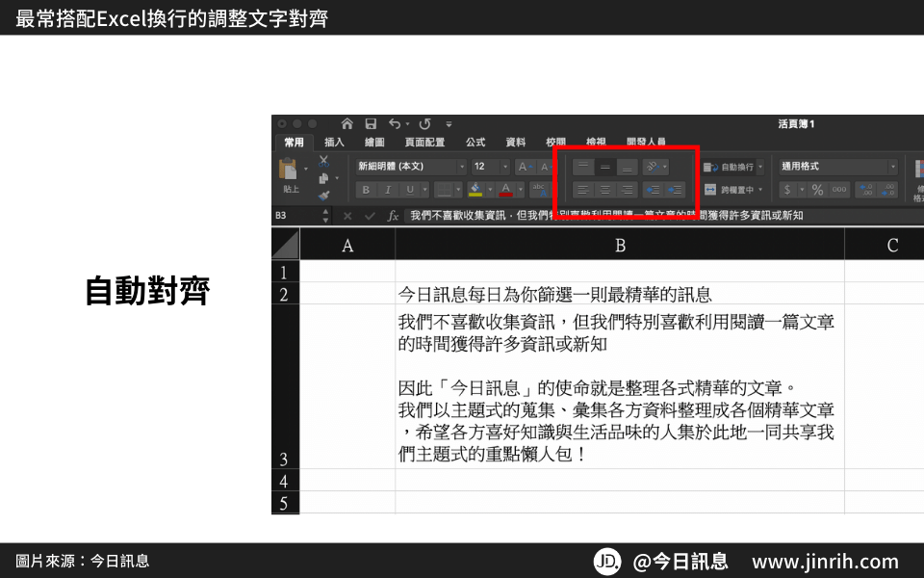Image resolution: width=924 pixels, height=578 pixels.
Task: Select row 4 header
Action: (x=285, y=480)
